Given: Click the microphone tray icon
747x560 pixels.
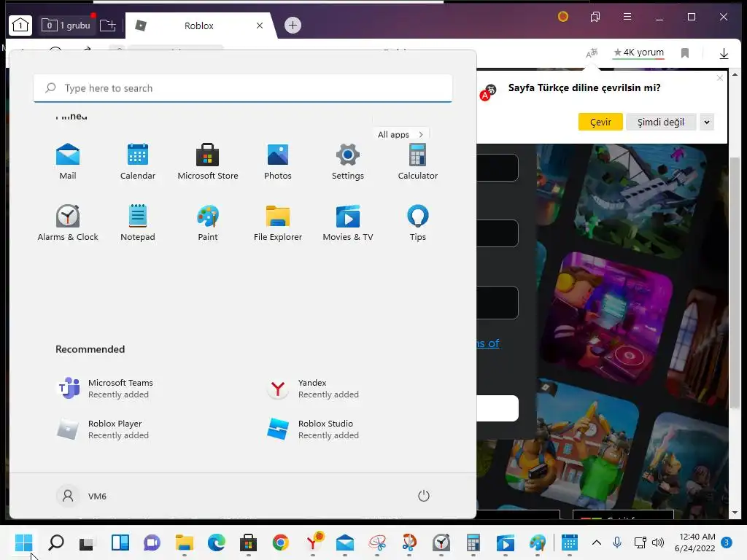Looking at the screenshot, I should coord(617,542).
